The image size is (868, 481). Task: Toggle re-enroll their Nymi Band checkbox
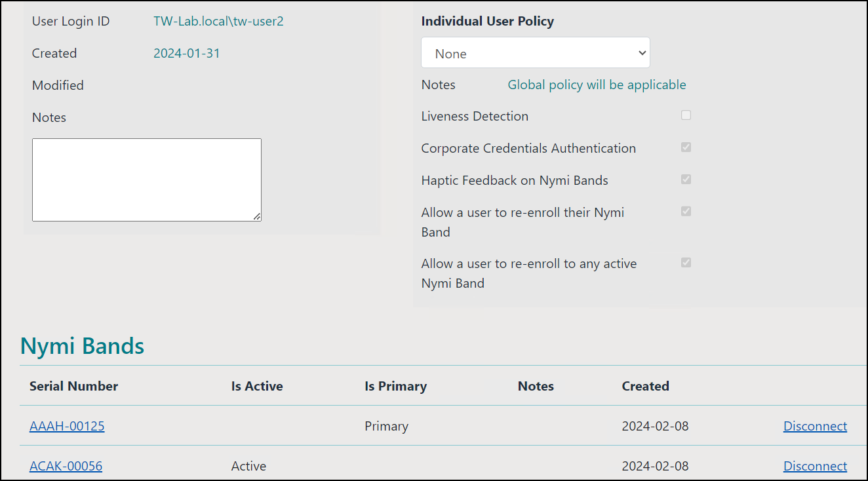[686, 212]
